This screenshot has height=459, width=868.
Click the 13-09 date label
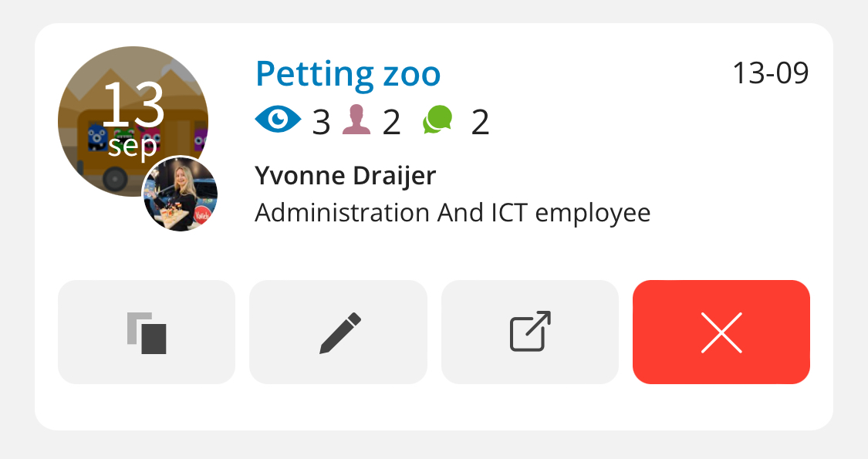pyautogui.click(x=770, y=73)
